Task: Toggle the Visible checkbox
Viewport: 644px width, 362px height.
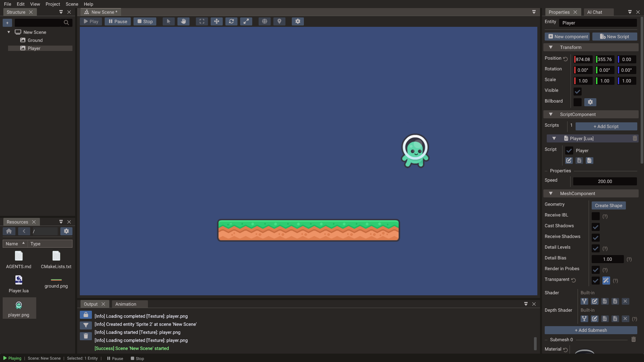Action: point(578,92)
